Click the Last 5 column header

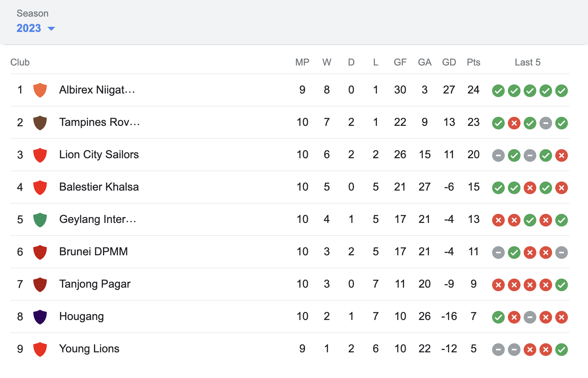click(527, 62)
